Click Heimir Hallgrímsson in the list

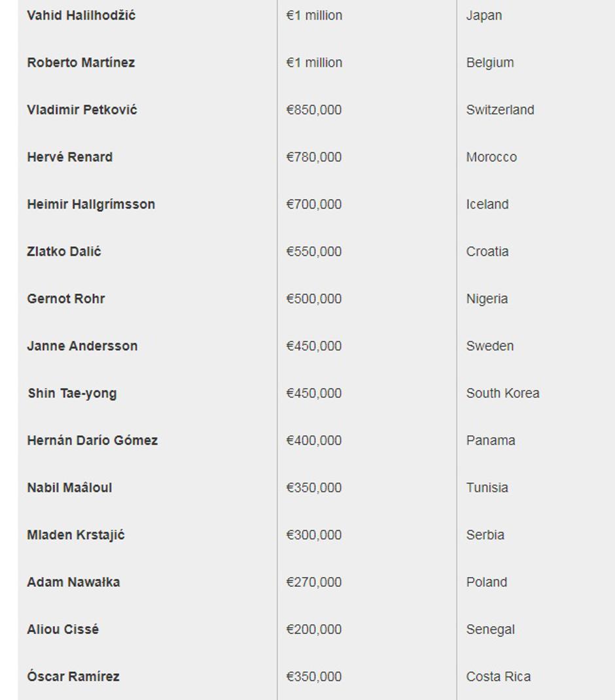tap(91, 204)
